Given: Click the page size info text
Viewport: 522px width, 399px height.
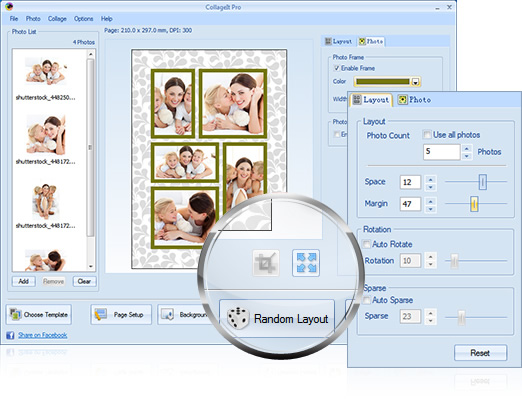Looking at the screenshot, I should pyautogui.click(x=148, y=30).
